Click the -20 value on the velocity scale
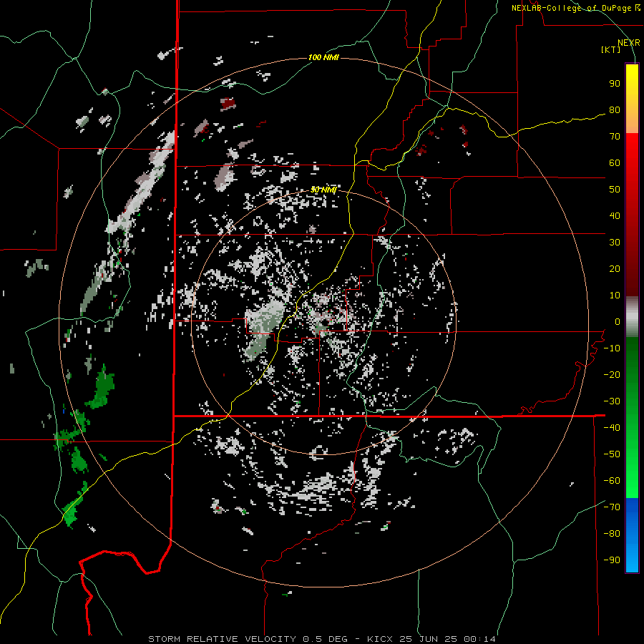The image size is (644, 644). (612, 375)
